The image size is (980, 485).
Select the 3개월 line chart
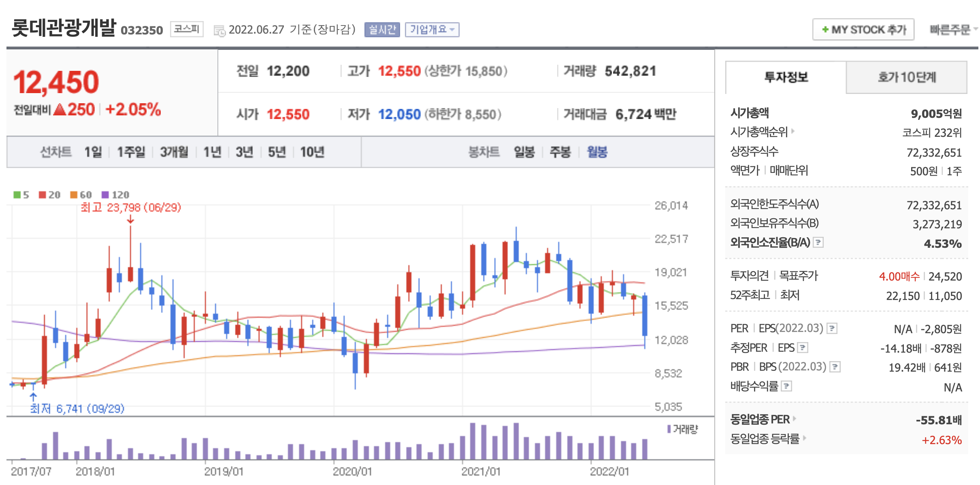click(174, 152)
